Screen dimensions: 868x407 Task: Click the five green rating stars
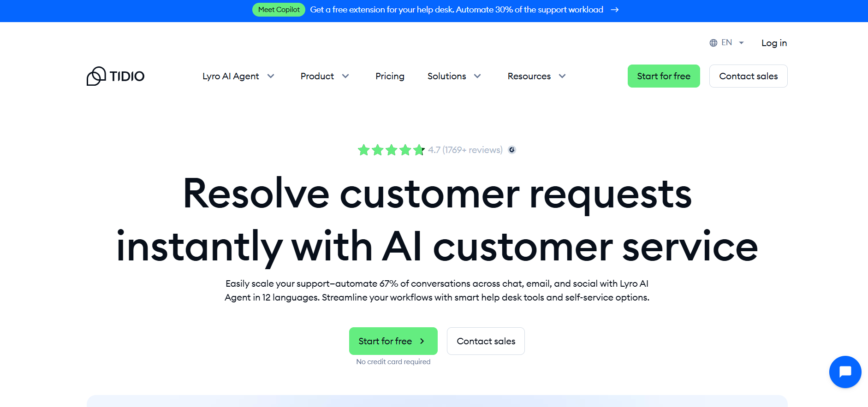point(391,150)
